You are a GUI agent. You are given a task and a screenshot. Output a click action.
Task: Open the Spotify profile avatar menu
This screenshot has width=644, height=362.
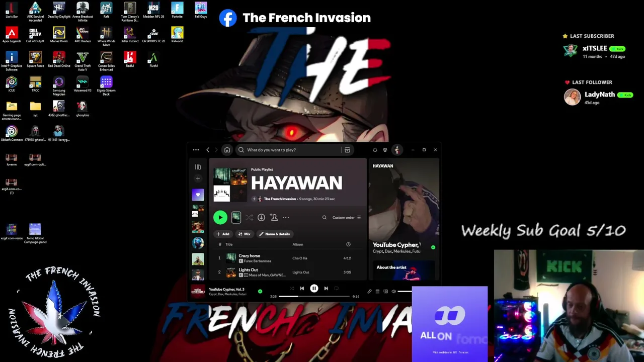[396, 150]
